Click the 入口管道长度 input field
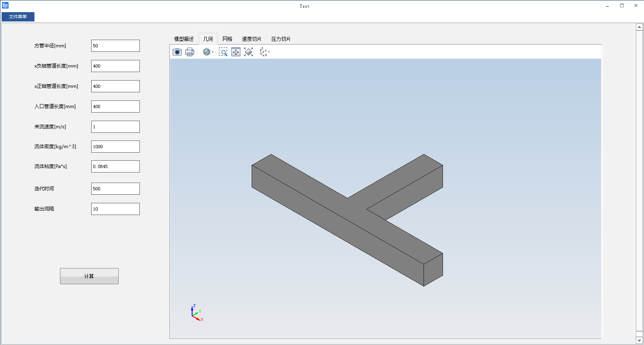 [x=116, y=106]
